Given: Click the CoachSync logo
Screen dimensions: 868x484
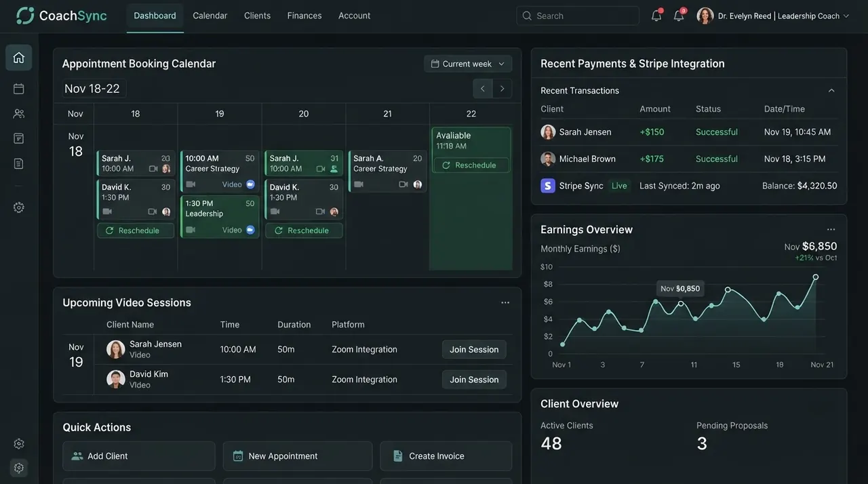Looking at the screenshot, I should [x=62, y=16].
